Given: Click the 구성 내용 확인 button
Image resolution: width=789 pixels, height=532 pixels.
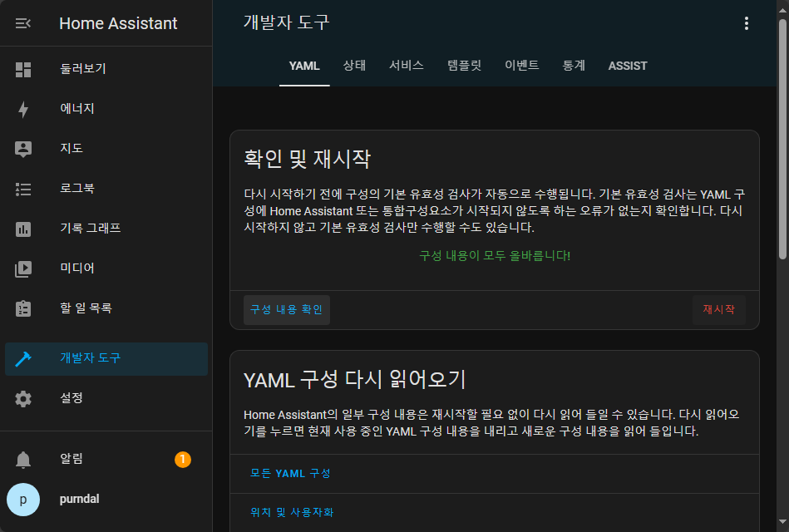Looking at the screenshot, I should [286, 309].
